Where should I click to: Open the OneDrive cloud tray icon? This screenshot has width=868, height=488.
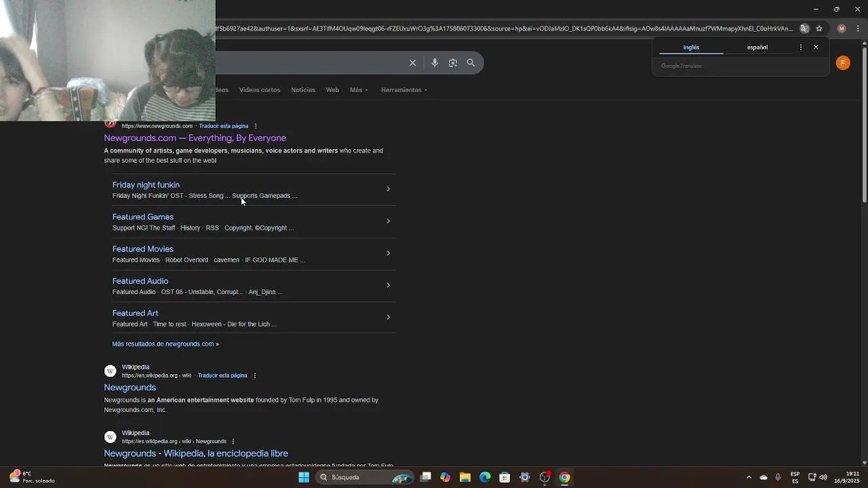tap(764, 477)
